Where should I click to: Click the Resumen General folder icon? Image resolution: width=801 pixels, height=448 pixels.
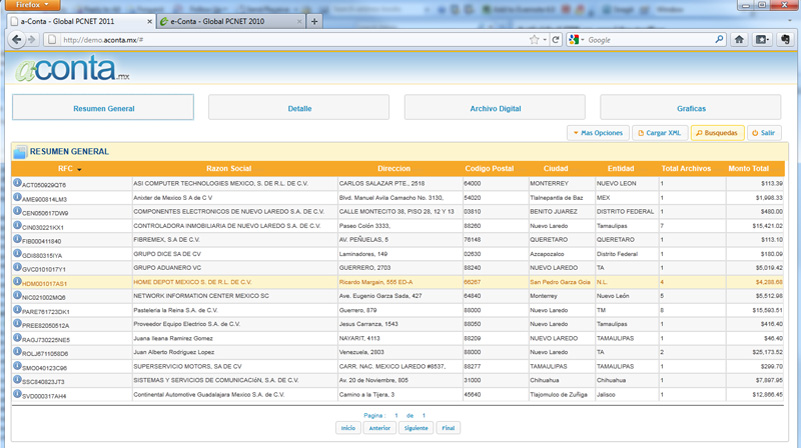tap(20, 152)
